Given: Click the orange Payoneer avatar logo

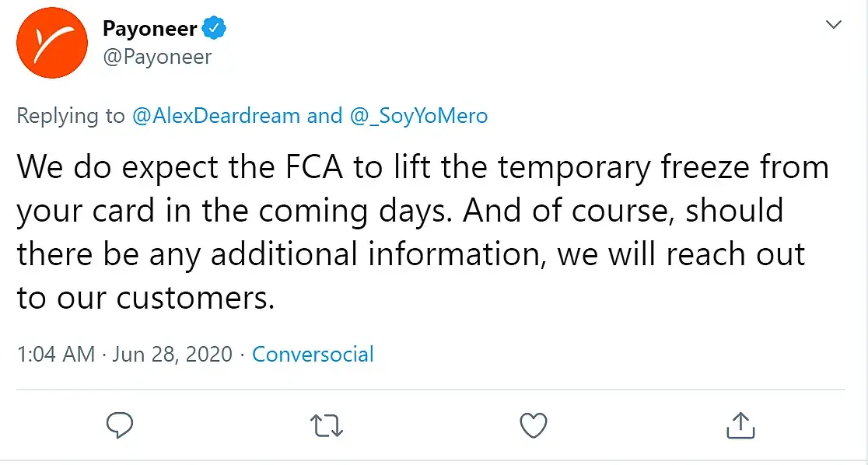Looking at the screenshot, I should 51,44.
